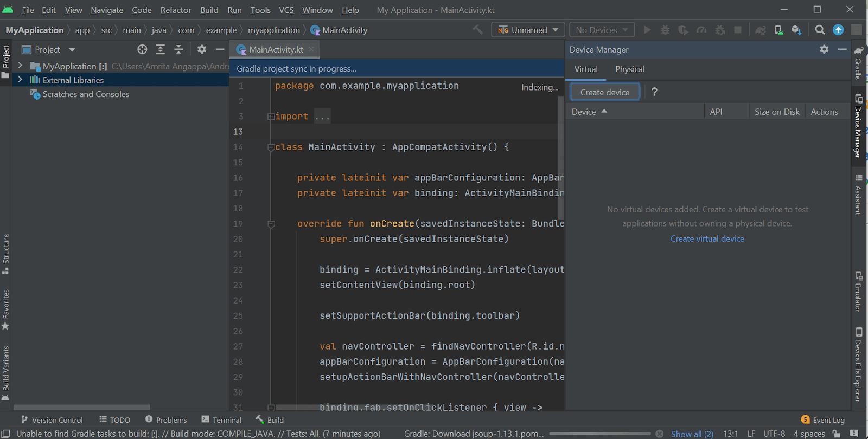Screen dimensions: 868x439
Task: Expand the MyApplication tree node
Action: [x=20, y=66]
